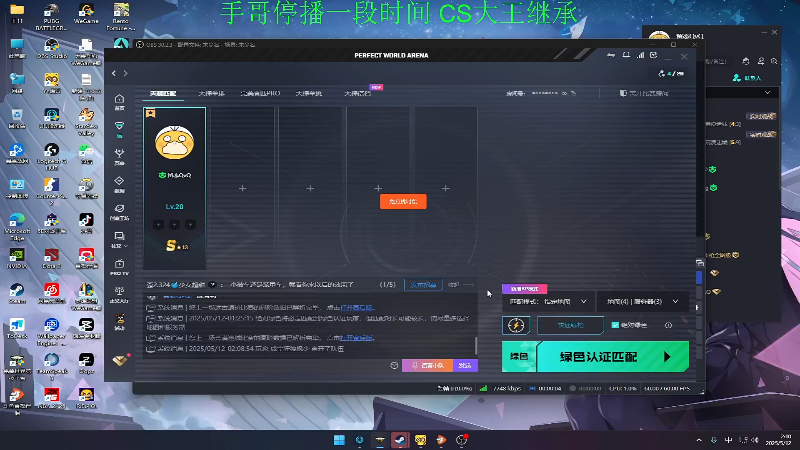The image size is (800, 450).
Task: Add teammate in slot beside the player card
Action: point(242,188)
